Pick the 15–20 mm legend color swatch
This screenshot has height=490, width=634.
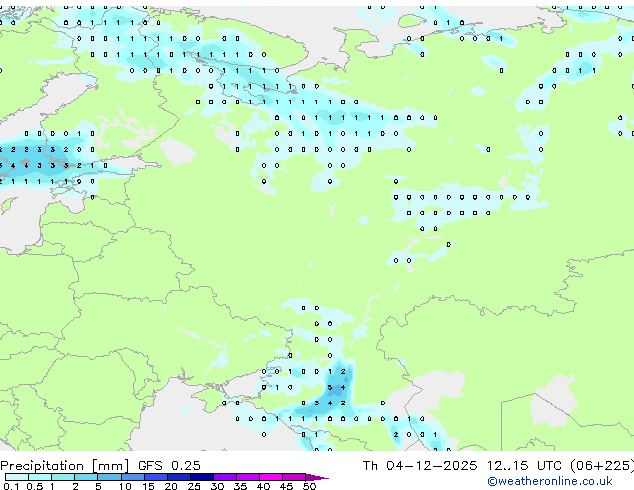(x=155, y=477)
